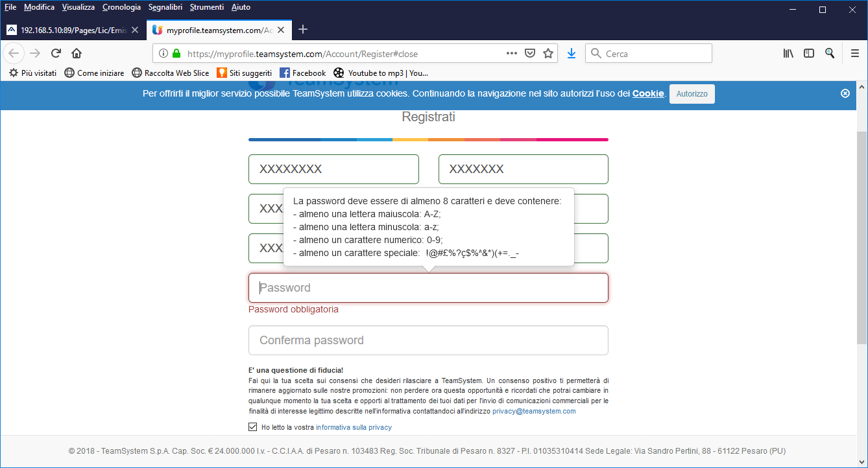The width and height of the screenshot is (868, 468).
Task: Focus the Password field
Action: [428, 288]
